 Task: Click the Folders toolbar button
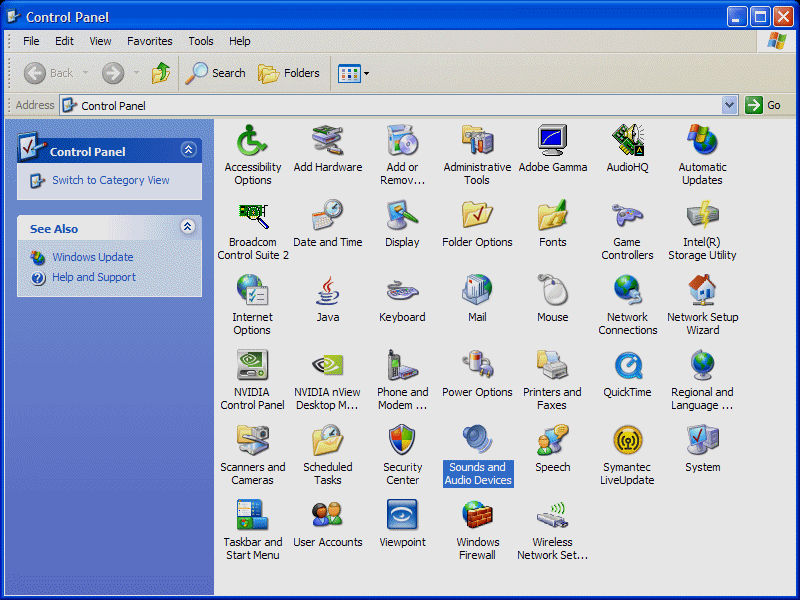click(x=289, y=73)
